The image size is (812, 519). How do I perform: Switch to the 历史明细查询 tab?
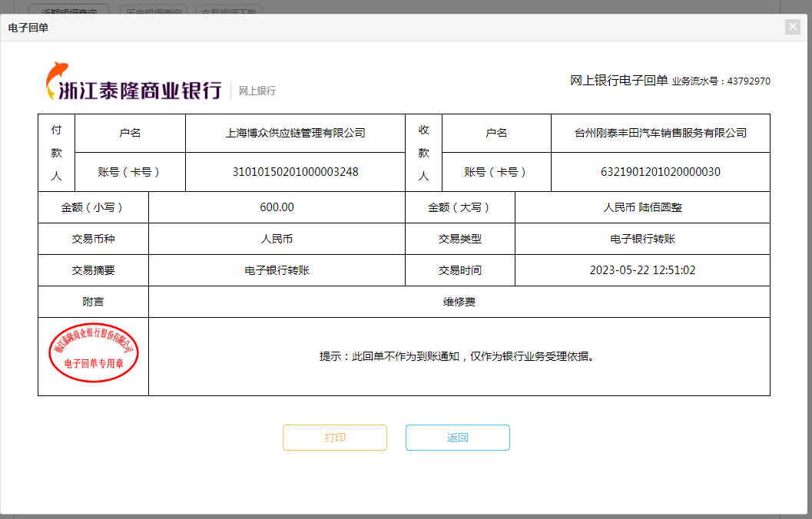click(152, 10)
